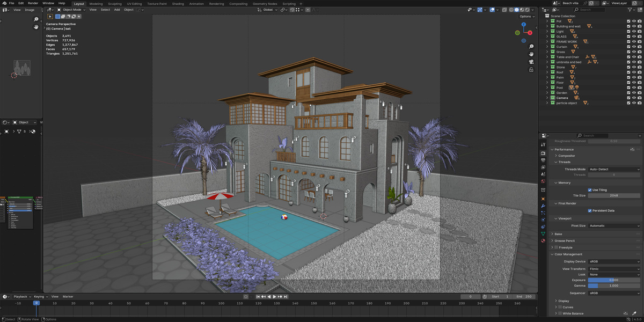
Task: Expand the Bake panel
Action: point(558,234)
